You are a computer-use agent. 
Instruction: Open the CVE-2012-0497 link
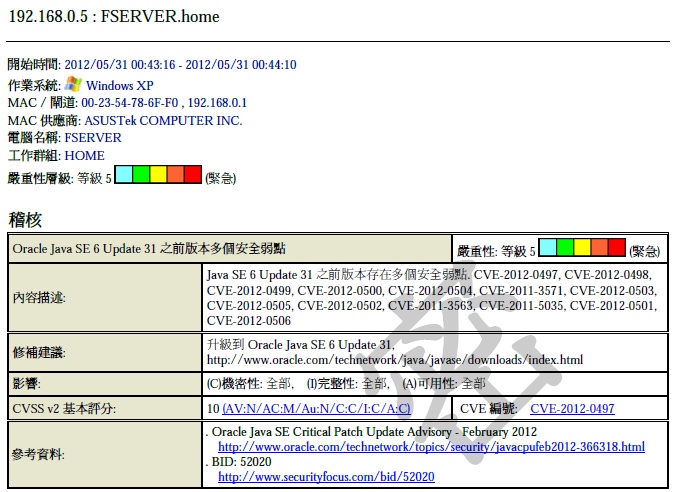coord(572,408)
